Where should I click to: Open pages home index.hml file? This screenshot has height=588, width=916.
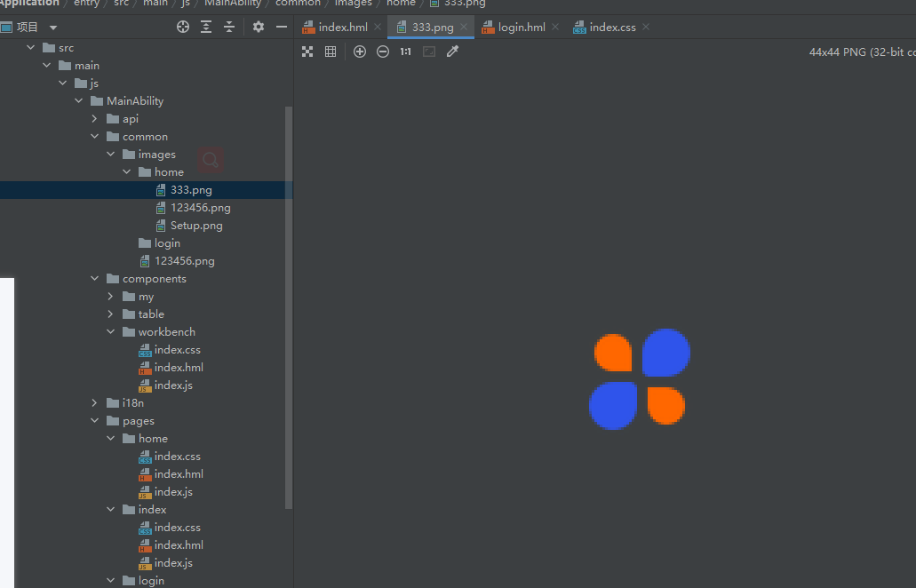click(171, 474)
